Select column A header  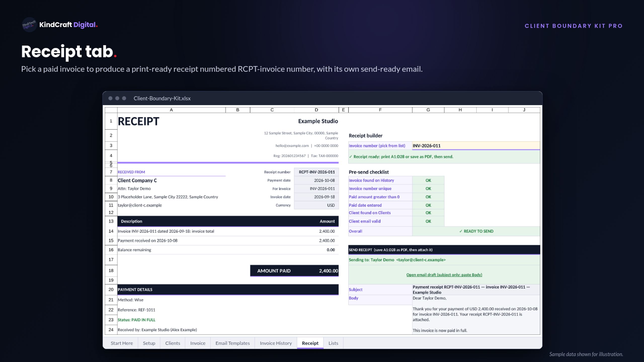171,110
